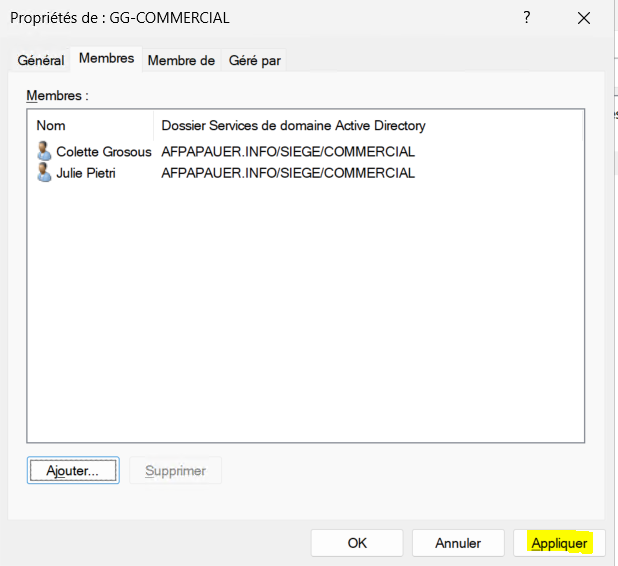Screen dimensions: 618x566
Task: Cancel changes with the Annuler button
Action: point(458,543)
